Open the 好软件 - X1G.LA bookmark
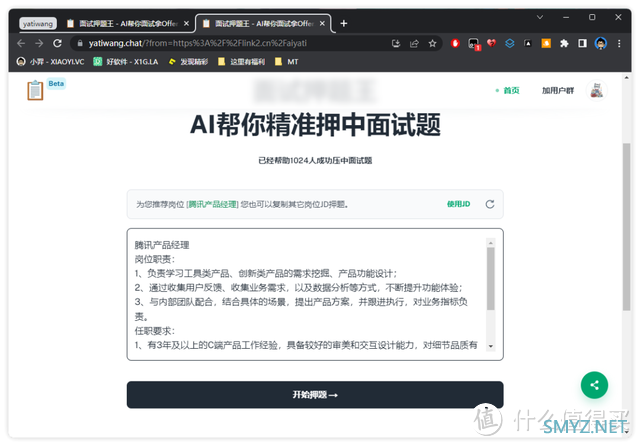640x446 pixels. 126,62
